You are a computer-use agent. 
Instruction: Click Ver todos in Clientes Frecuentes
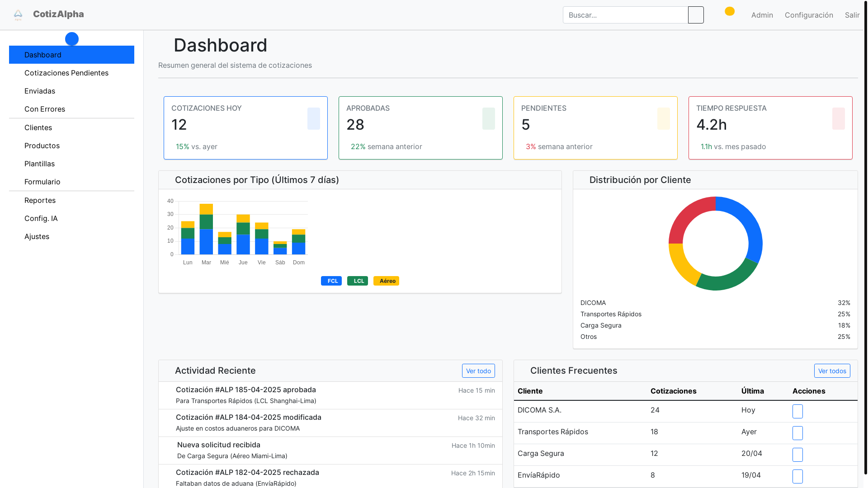coord(832,371)
